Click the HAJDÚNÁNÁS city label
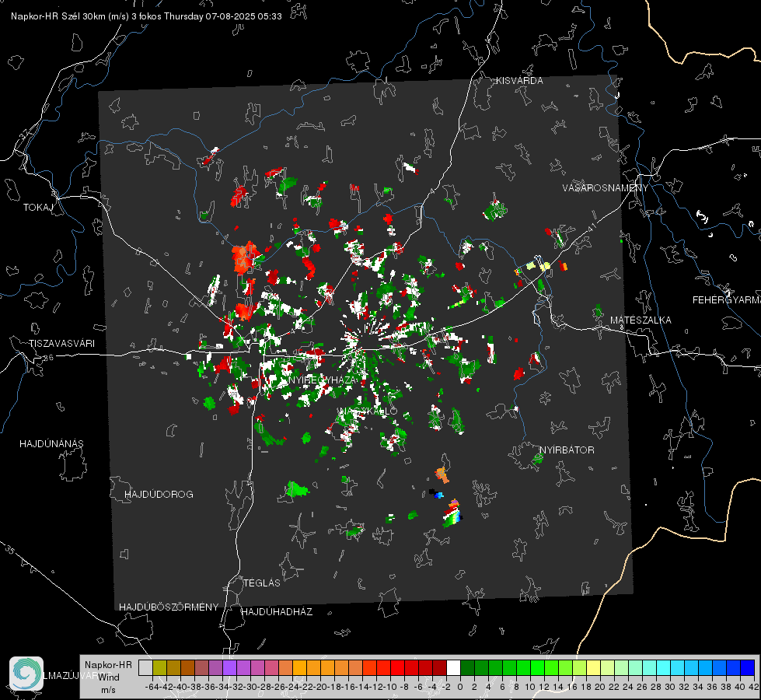 pyautogui.click(x=51, y=443)
